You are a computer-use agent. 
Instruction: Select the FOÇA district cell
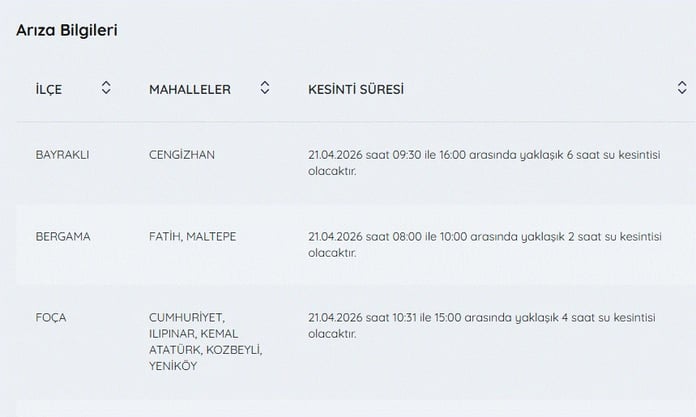(x=50, y=317)
